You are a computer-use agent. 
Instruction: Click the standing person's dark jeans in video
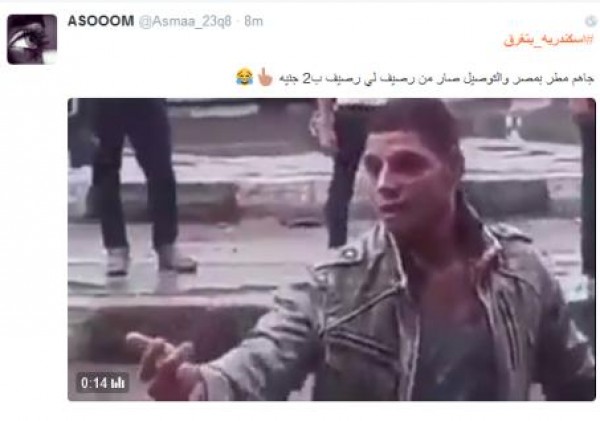click(134, 172)
